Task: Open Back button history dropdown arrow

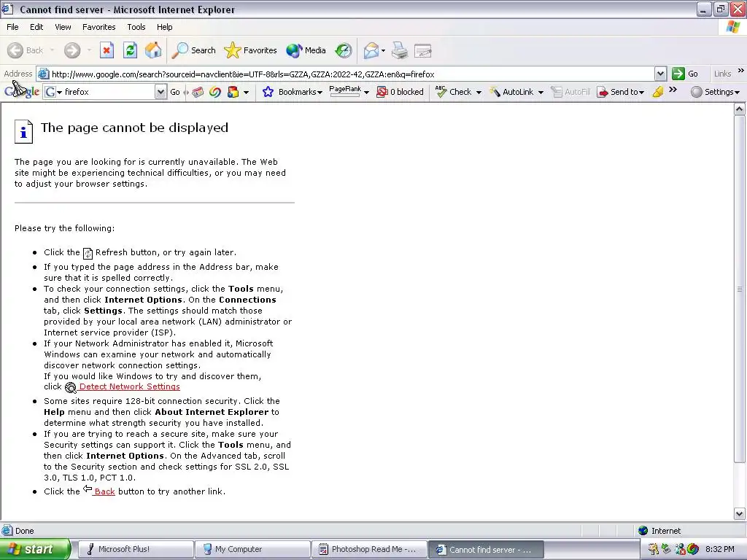Action: 52,50
